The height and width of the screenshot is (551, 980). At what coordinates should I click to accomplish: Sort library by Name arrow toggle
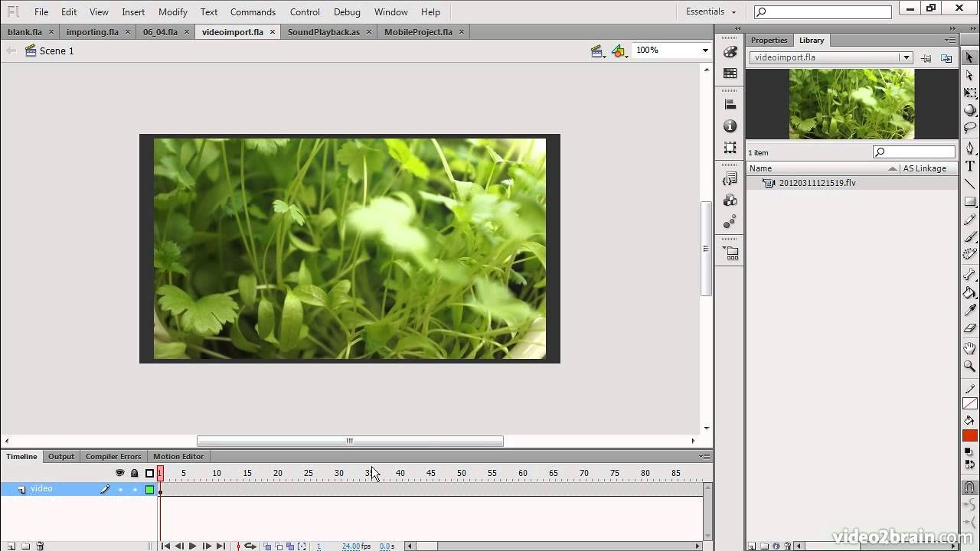point(893,168)
